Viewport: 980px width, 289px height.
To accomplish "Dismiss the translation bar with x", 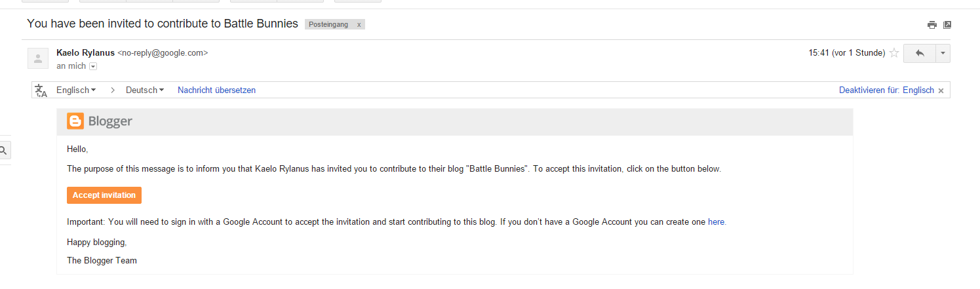I will pos(941,91).
